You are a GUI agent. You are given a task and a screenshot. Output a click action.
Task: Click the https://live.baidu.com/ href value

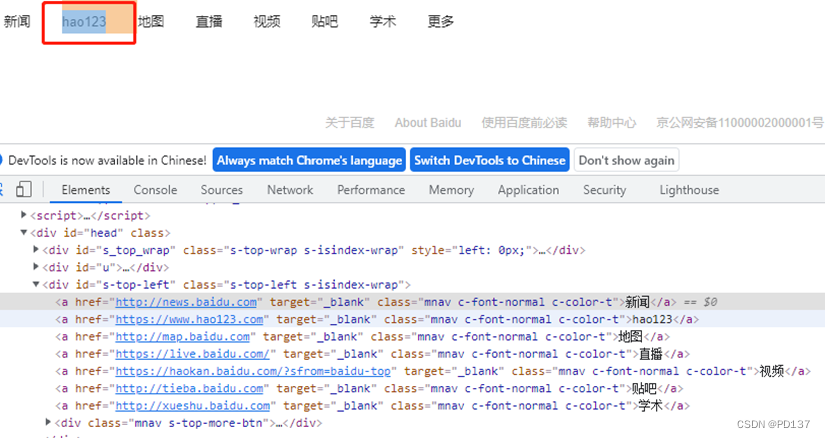[x=193, y=354]
